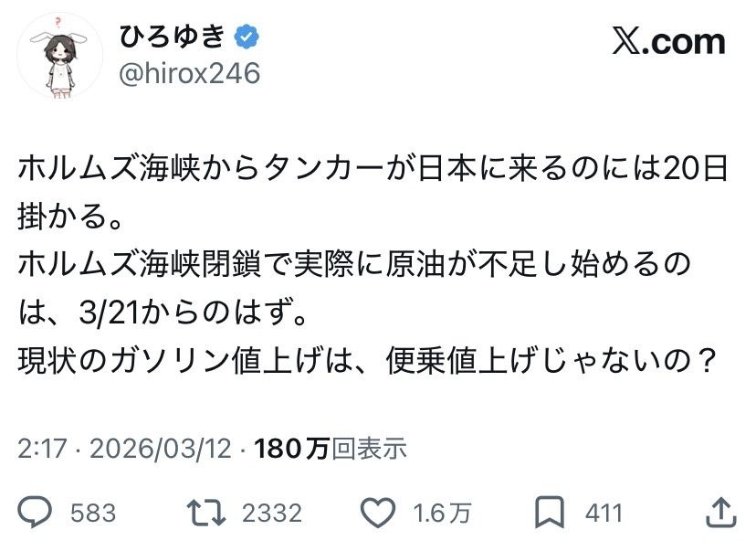Click the line about ガソリン値上げ
Screen dimensions: 756x551
[365, 360]
